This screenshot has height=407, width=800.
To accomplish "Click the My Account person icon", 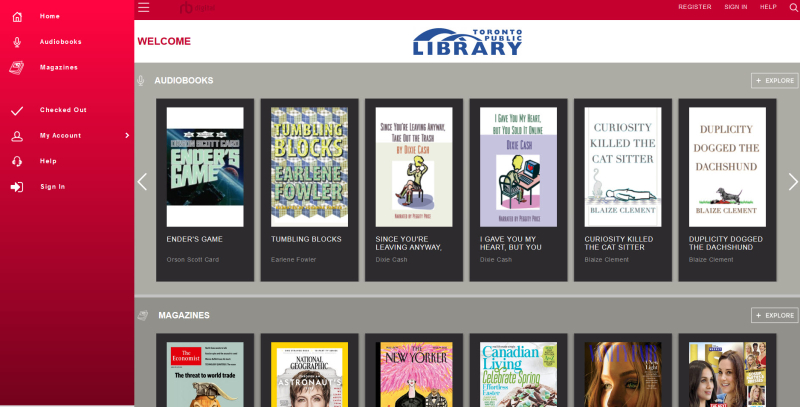I will point(17,135).
